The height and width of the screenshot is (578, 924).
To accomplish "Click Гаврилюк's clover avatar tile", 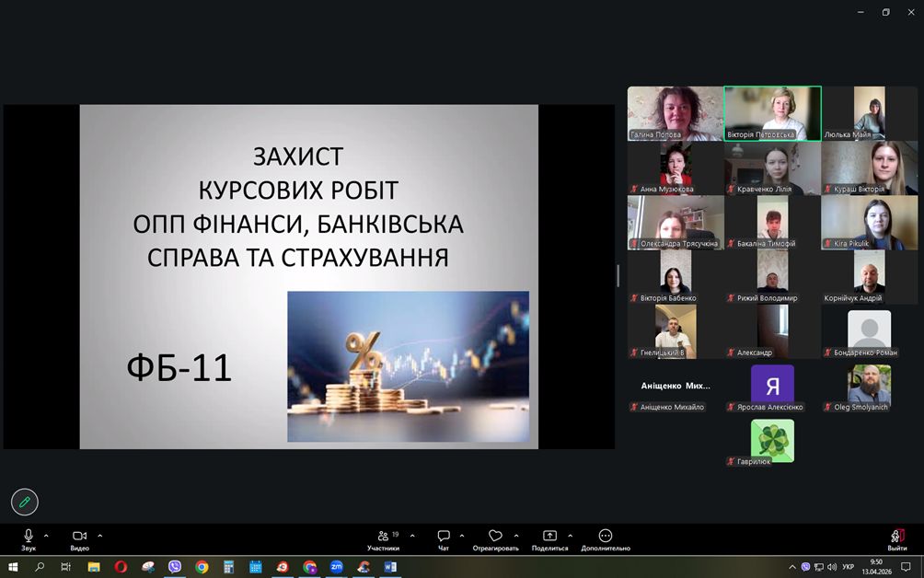I will point(772,440).
